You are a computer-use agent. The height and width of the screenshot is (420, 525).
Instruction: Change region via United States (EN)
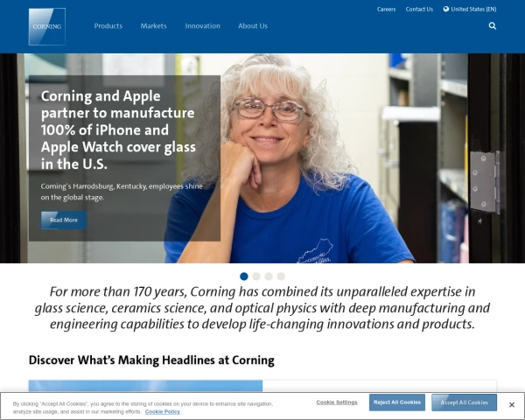click(473, 10)
